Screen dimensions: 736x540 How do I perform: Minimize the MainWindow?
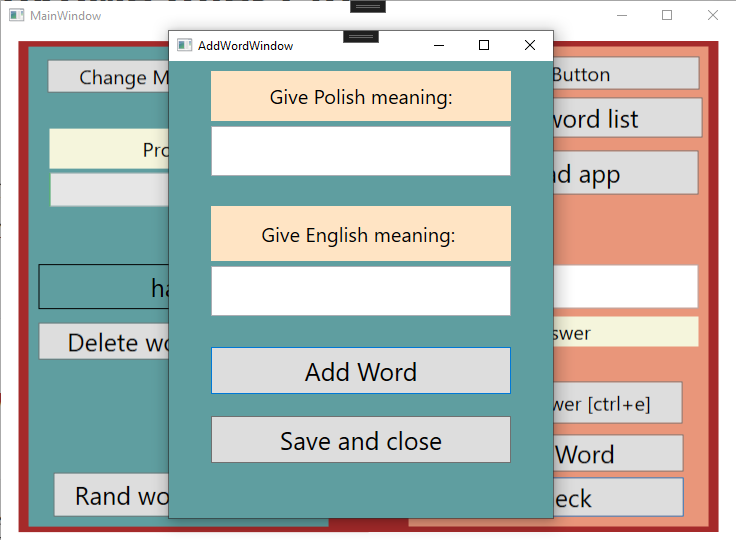[622, 15]
